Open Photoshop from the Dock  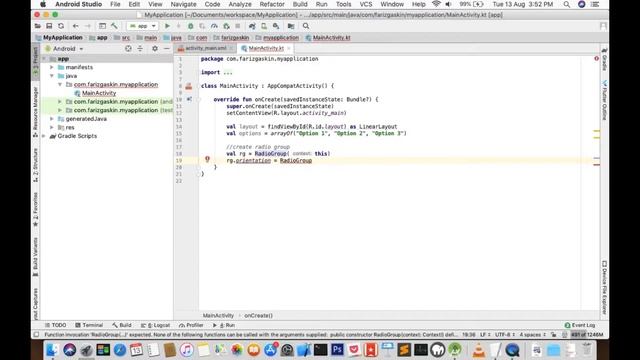click(337, 350)
